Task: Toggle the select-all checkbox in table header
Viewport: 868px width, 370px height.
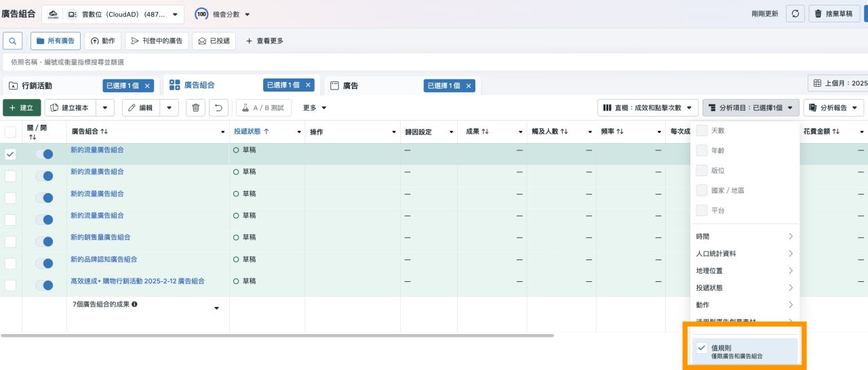Action: point(10,132)
